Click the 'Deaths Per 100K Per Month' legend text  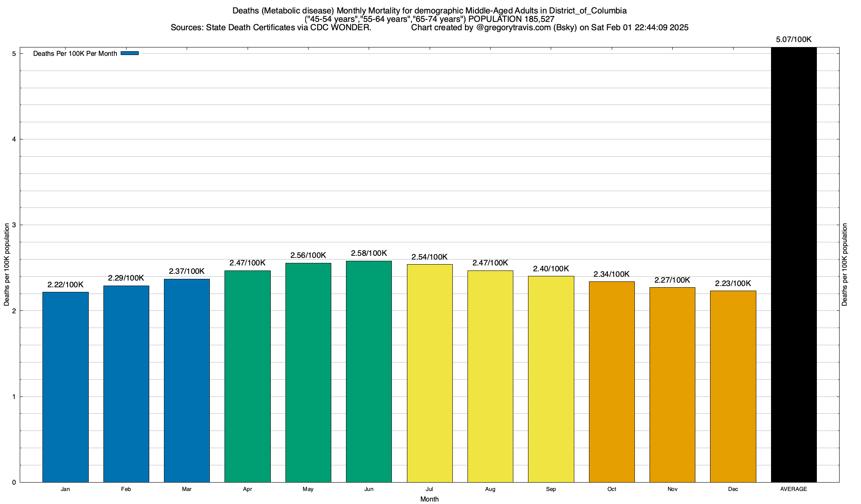coord(75,54)
